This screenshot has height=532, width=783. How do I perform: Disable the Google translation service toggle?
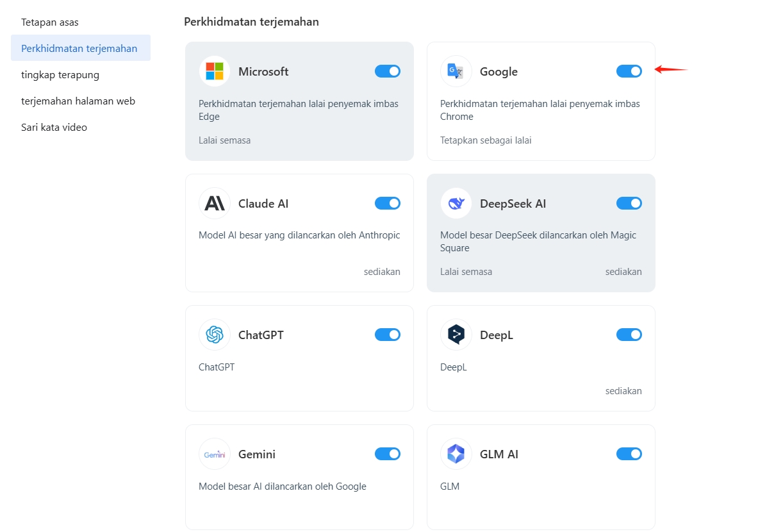tap(629, 71)
